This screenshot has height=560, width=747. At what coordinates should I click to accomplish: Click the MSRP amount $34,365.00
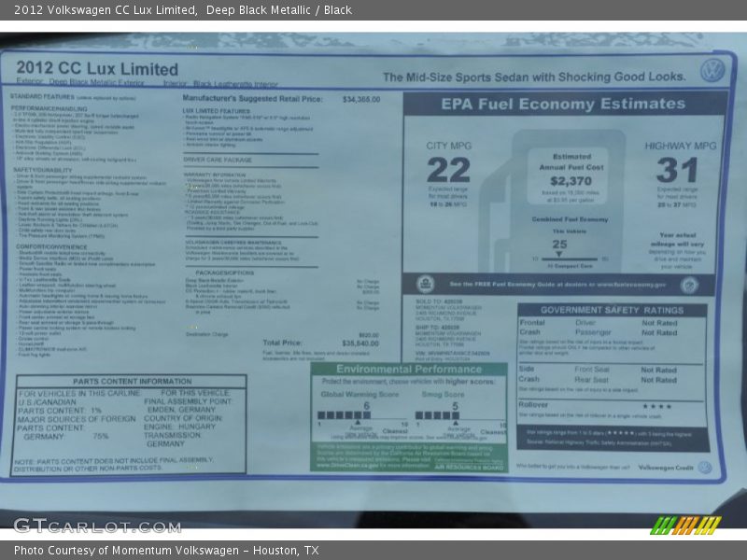[x=361, y=100]
